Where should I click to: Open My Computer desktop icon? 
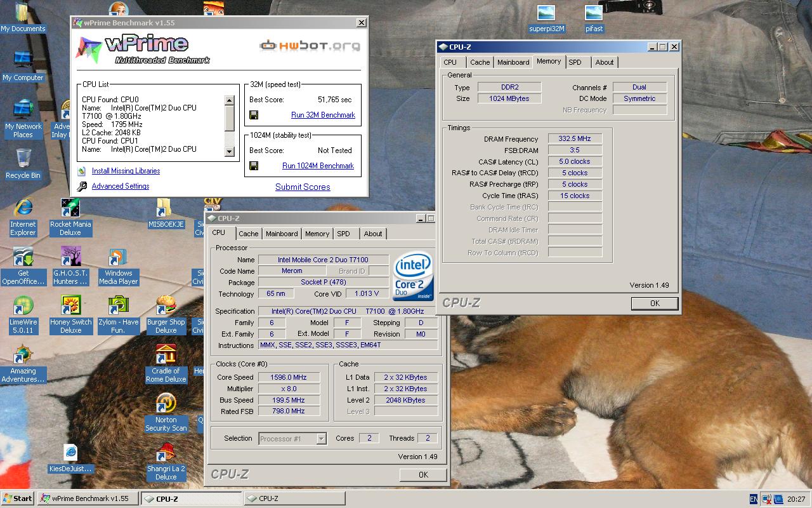[23, 65]
